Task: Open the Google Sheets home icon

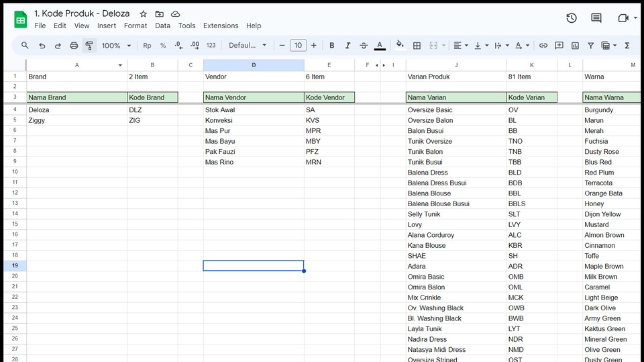Action: coord(21,19)
